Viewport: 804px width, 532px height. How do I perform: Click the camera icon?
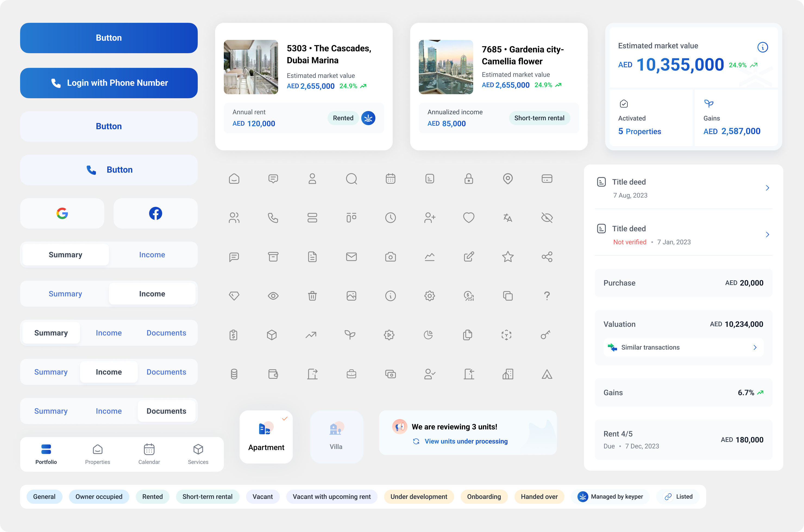tap(391, 257)
